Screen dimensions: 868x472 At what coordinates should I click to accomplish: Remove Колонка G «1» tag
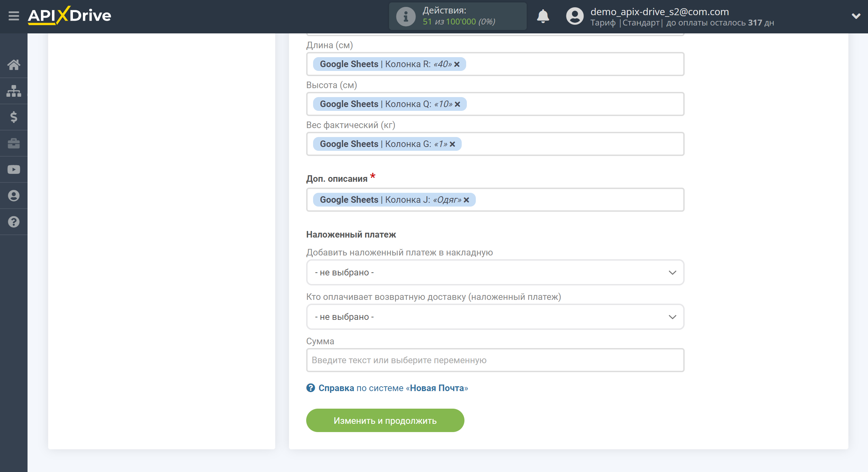coord(452,144)
